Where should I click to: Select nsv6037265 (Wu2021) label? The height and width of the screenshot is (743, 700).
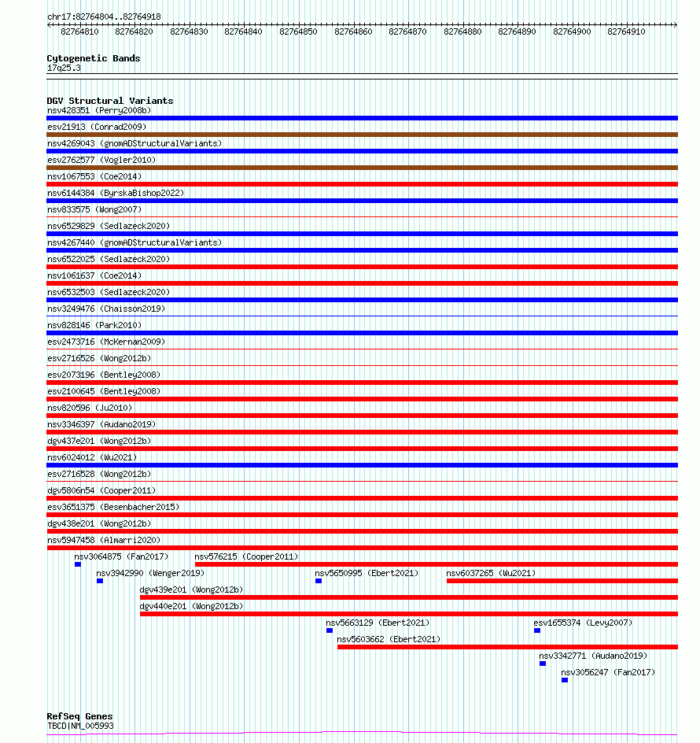point(491,573)
